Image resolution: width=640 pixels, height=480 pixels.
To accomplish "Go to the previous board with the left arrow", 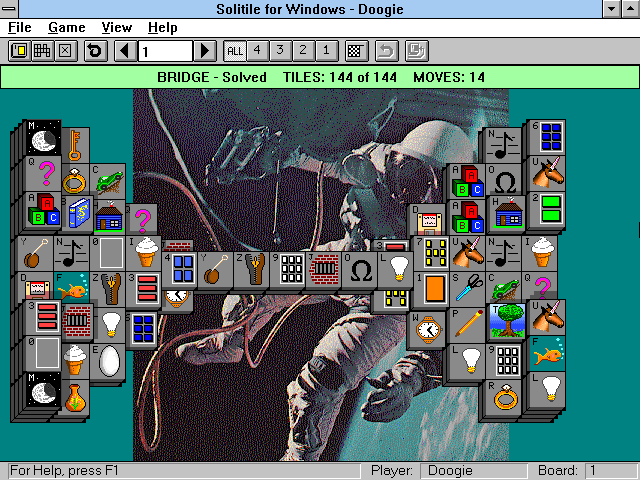I will 125,51.
